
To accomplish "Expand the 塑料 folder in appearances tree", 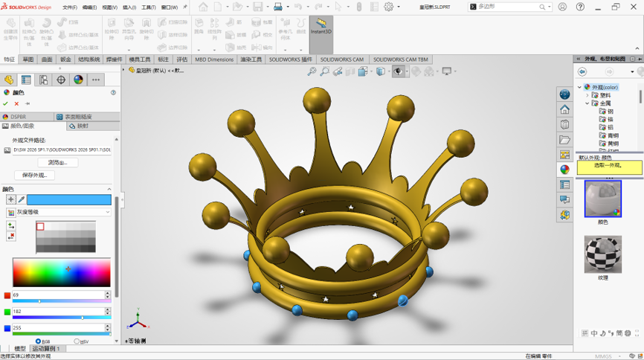I will pos(587,95).
